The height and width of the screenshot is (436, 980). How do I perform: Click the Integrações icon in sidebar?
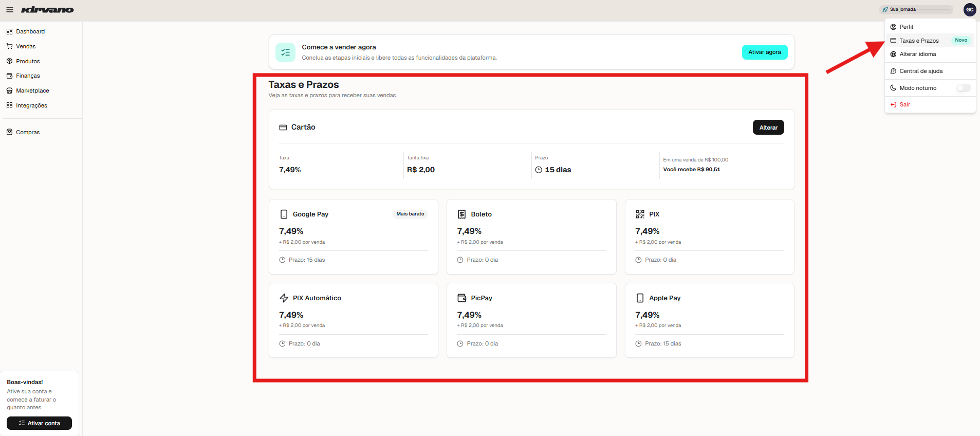click(x=9, y=105)
